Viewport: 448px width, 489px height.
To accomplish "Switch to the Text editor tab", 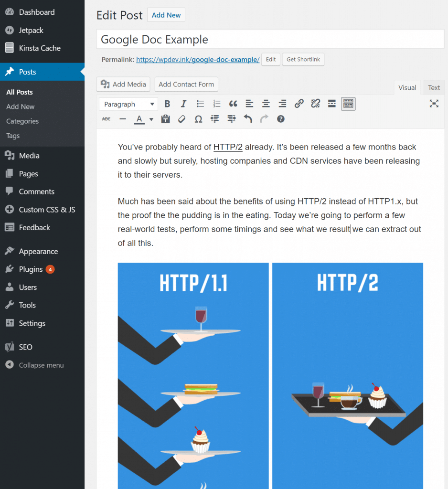I will (x=434, y=88).
